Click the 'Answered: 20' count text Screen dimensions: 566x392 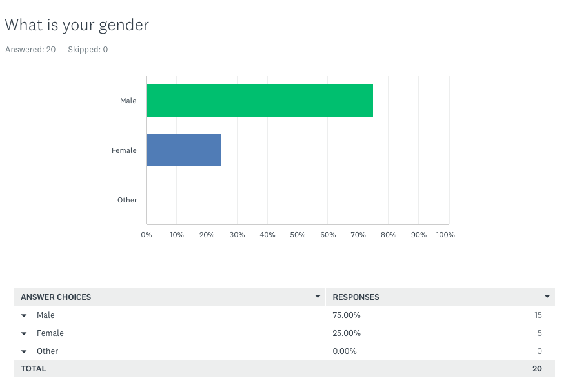[30, 50]
